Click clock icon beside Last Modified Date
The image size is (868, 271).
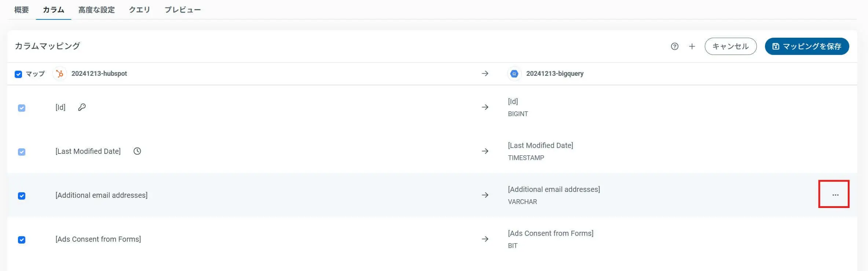coord(137,151)
